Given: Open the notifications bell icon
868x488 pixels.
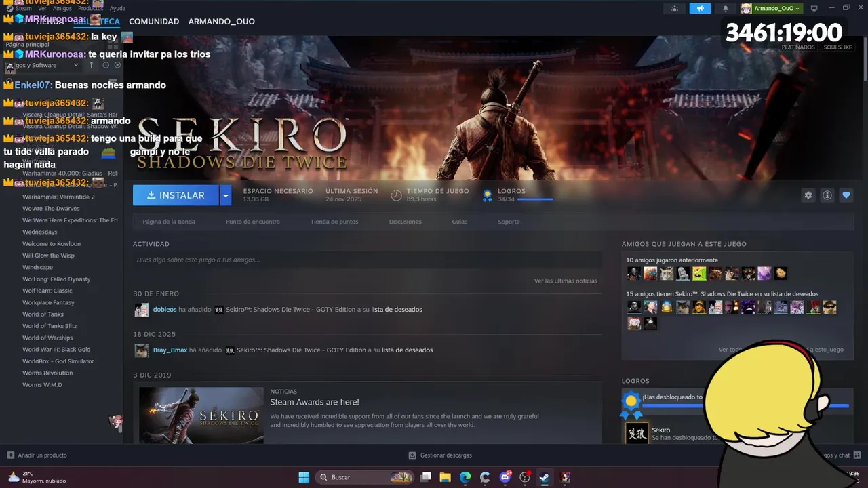Looking at the screenshot, I should point(726,8).
